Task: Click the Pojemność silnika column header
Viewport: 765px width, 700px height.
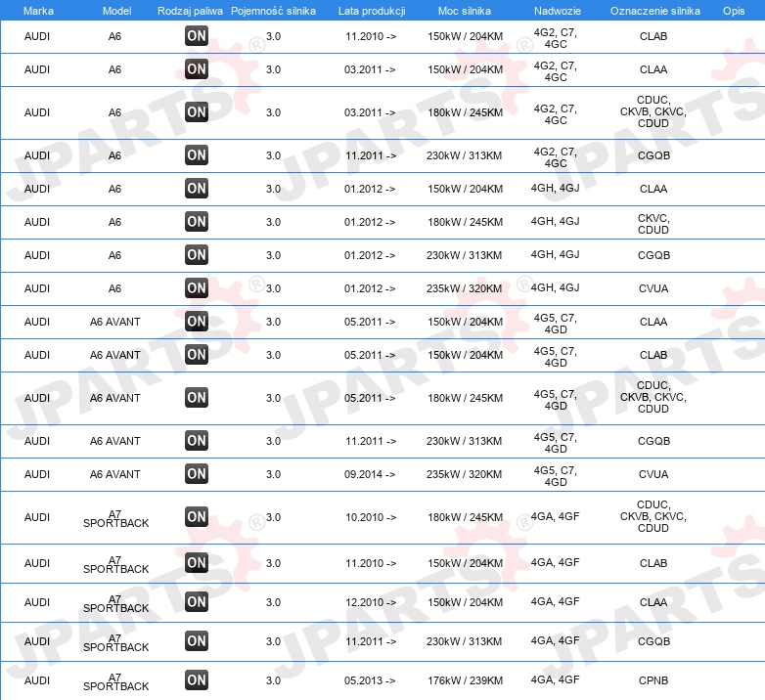Action: 273,11
